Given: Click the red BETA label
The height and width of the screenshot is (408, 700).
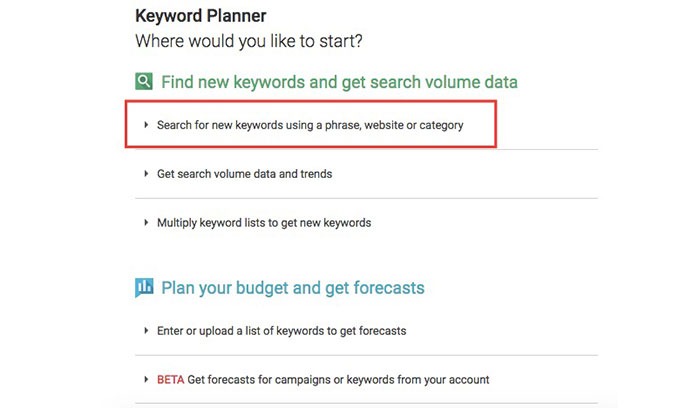Looking at the screenshot, I should (171, 379).
